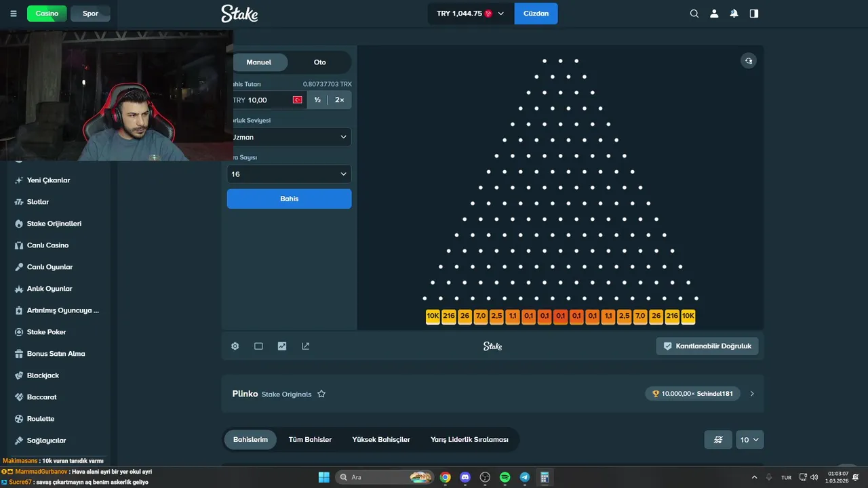This screenshot has height=488, width=868.
Task: Click the Plinko fairness rotate icon
Action: (748, 61)
